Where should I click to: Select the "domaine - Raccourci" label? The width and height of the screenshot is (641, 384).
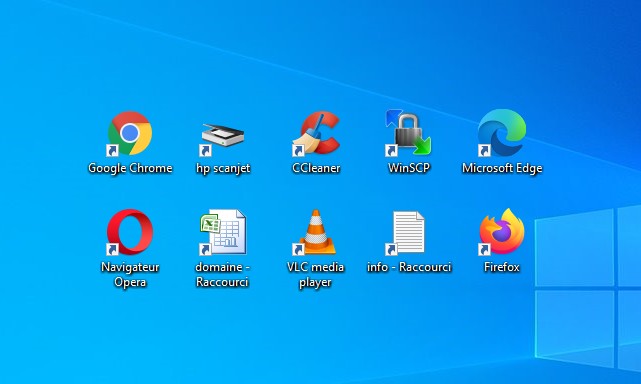[222, 274]
